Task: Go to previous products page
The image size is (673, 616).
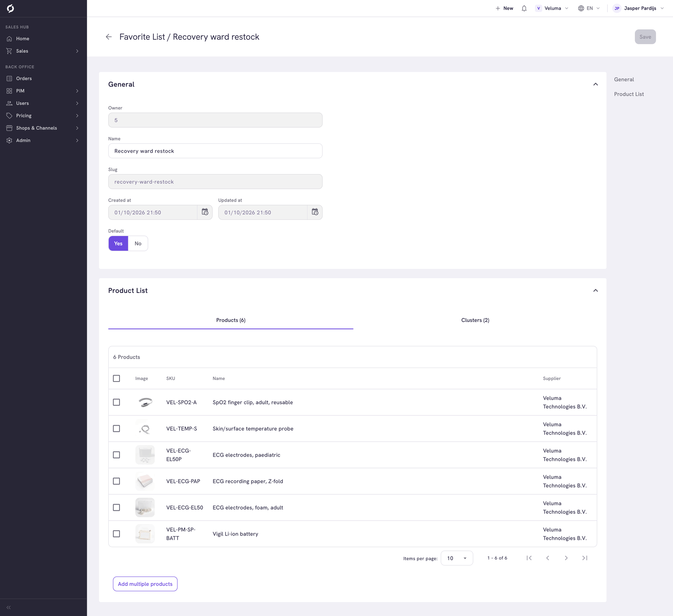Action: tap(548, 558)
